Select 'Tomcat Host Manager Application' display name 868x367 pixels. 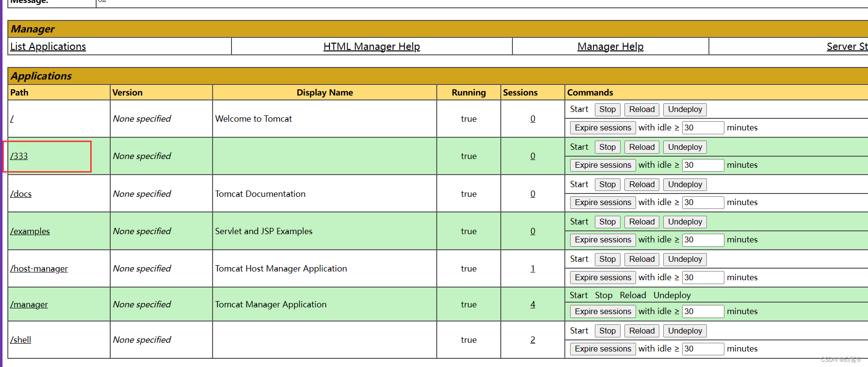[281, 269]
